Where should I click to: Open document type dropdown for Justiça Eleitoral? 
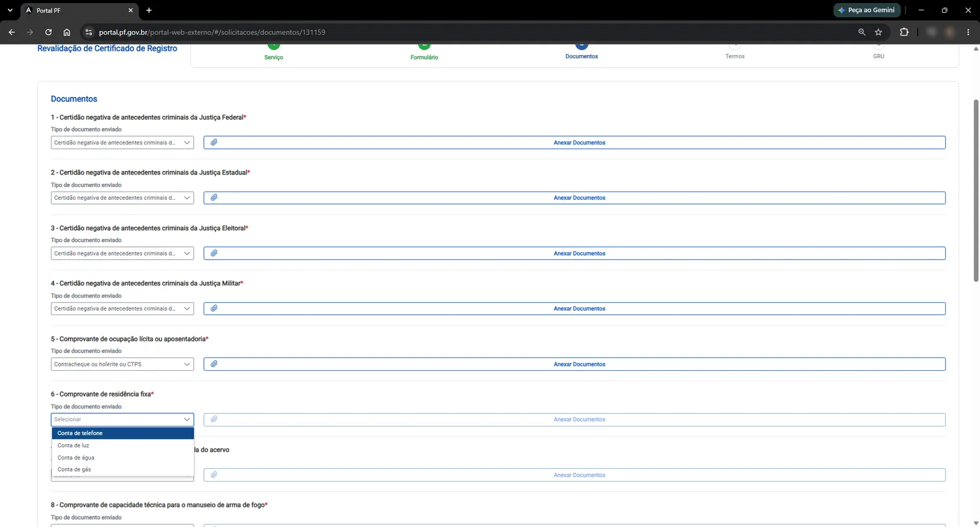tap(123, 253)
